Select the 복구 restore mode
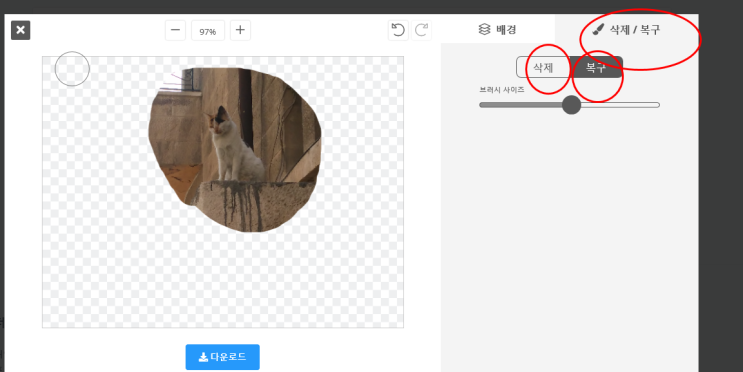The image size is (743, 372). pyautogui.click(x=596, y=67)
